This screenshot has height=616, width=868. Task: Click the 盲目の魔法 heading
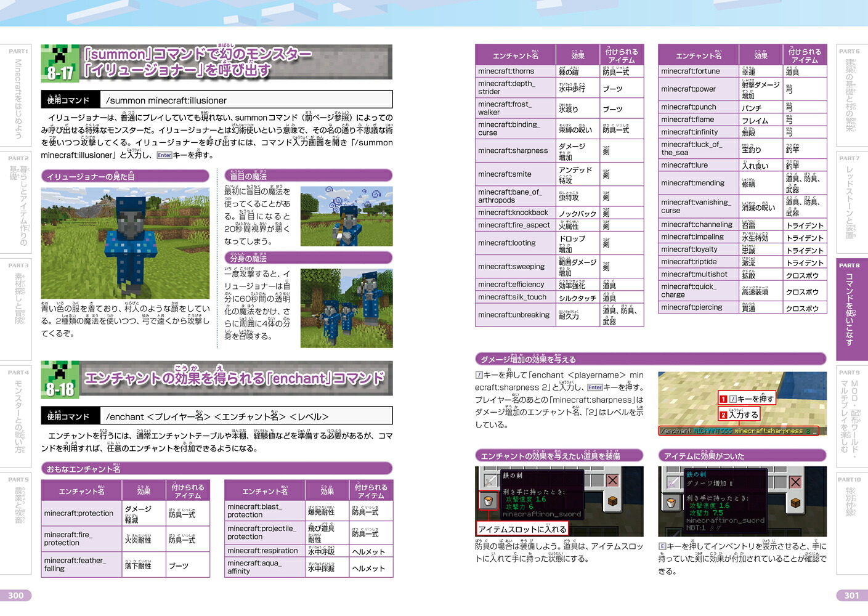coord(309,176)
